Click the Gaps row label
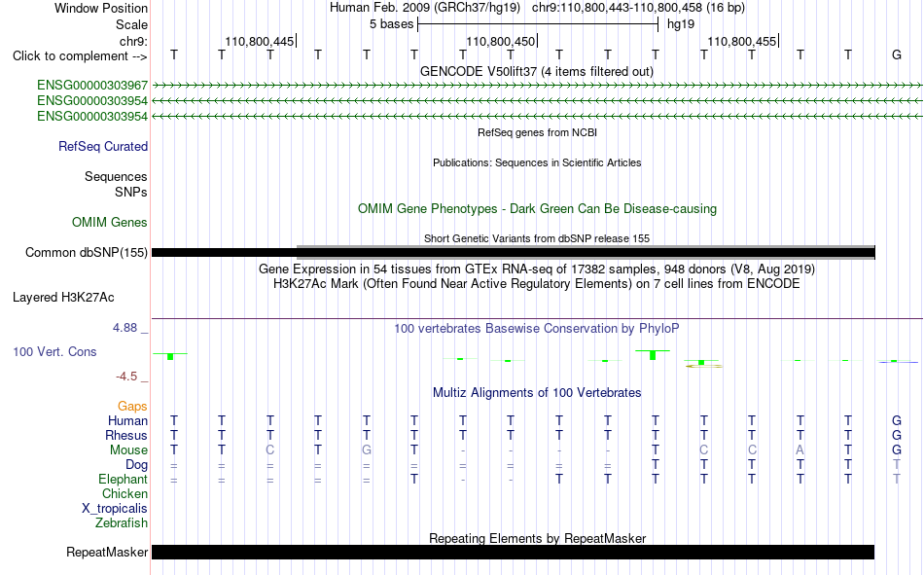 click(132, 407)
